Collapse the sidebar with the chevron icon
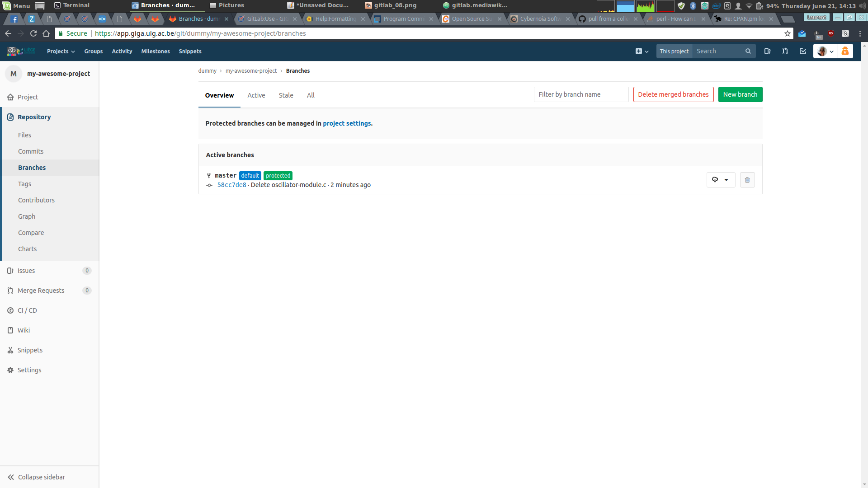This screenshot has width=868, height=488. [x=11, y=477]
